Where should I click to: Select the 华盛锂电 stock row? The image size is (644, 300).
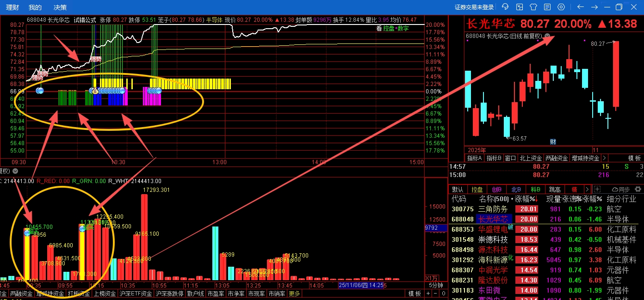[x=546, y=229]
